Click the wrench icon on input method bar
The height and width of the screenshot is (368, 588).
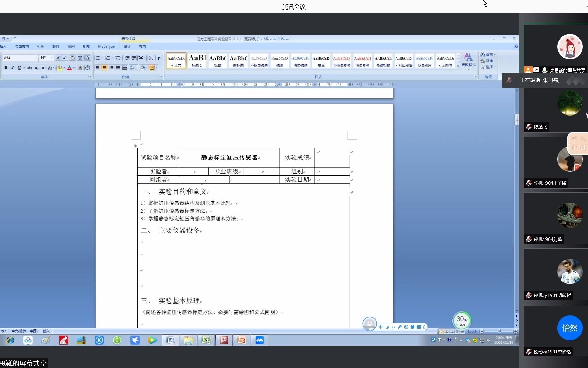(399, 327)
